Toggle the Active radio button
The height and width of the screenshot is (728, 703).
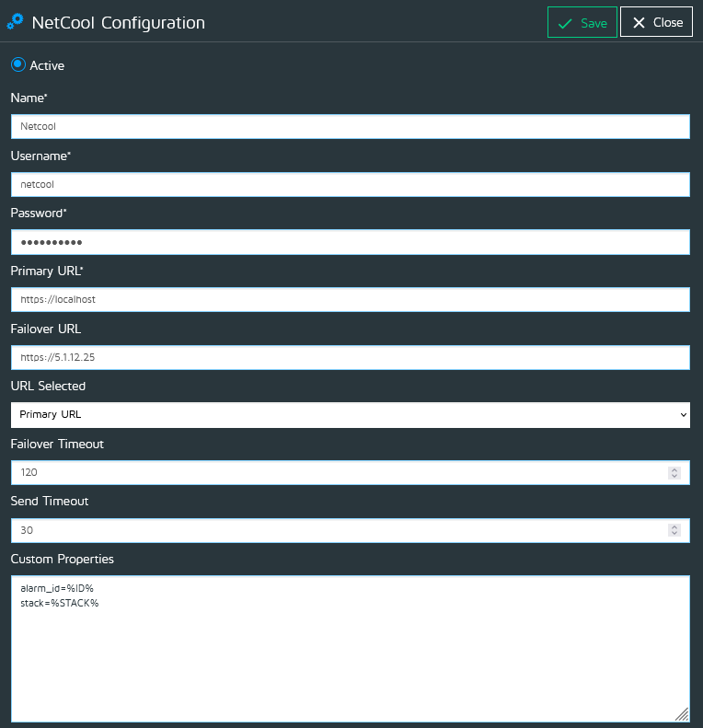[x=17, y=65]
